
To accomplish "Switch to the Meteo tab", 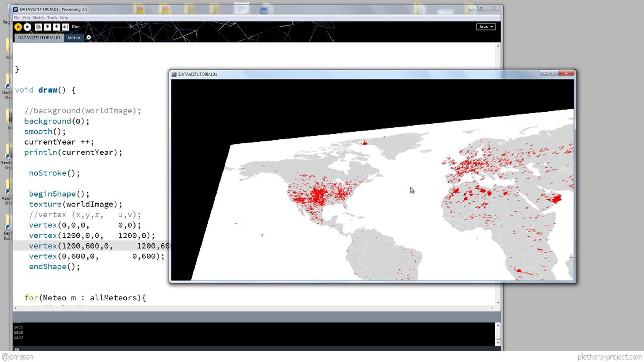I will (x=74, y=38).
